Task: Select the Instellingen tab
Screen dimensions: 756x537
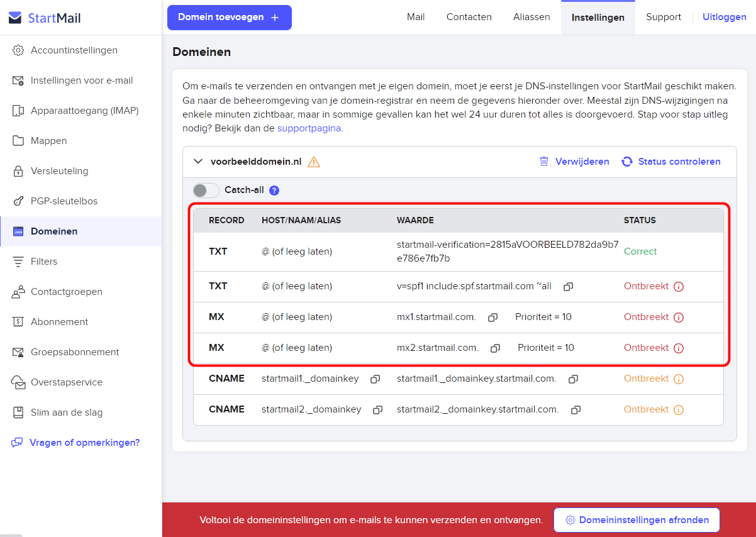Action: (598, 18)
